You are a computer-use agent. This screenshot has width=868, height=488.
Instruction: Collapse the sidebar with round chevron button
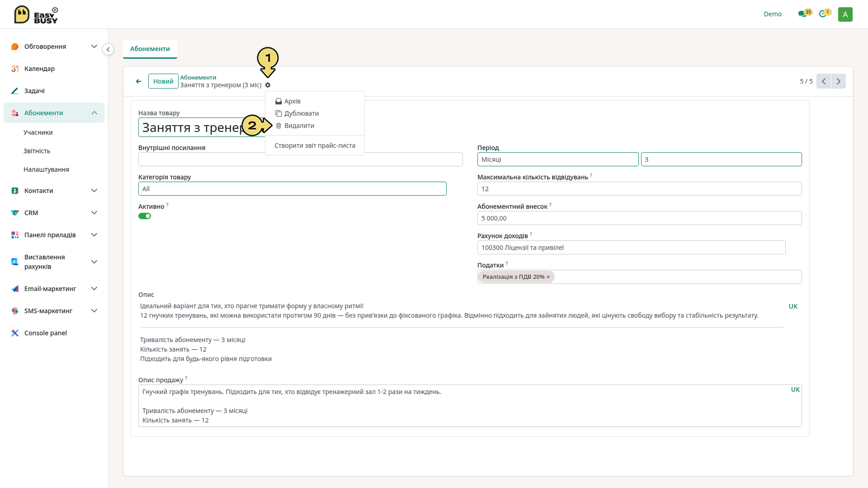pos(108,49)
